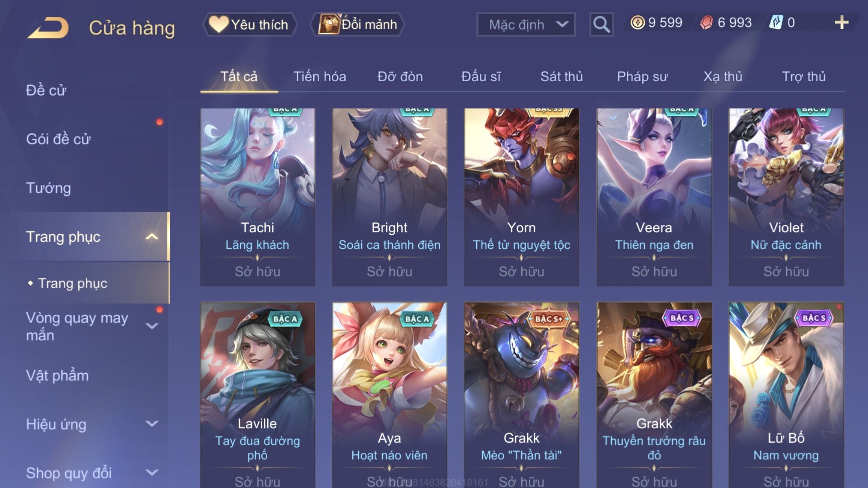Click the blue voucher ticket icon
Viewport: 868px width, 488px height.
point(776,22)
